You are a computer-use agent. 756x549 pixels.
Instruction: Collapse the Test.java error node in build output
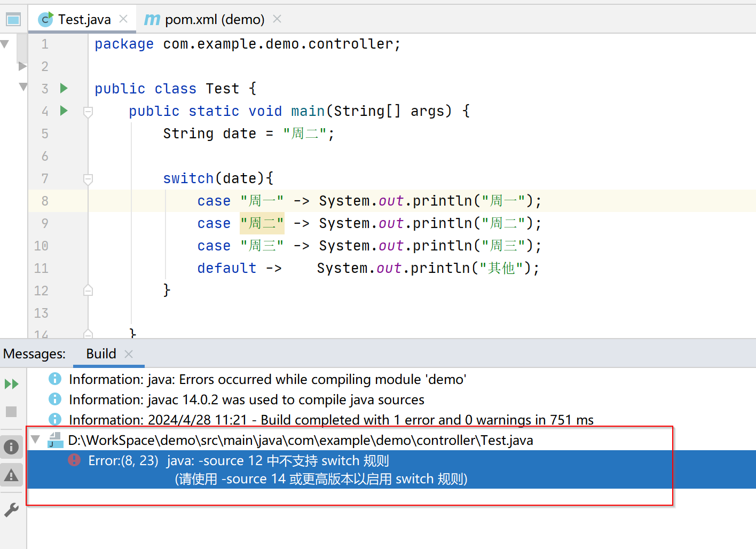(x=35, y=440)
